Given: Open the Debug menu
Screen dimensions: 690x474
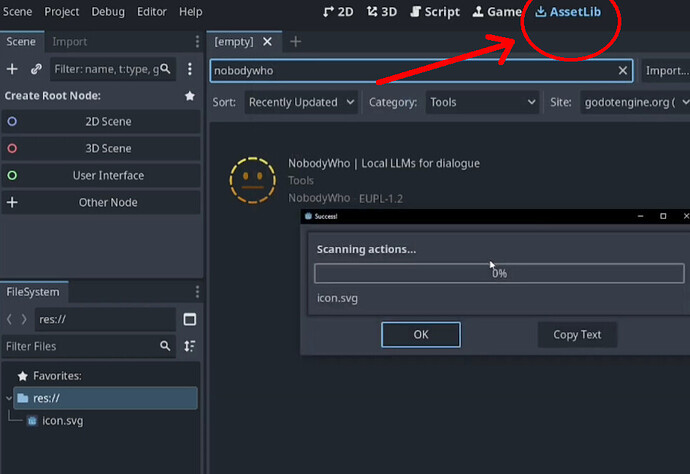Looking at the screenshot, I should pos(108,11).
